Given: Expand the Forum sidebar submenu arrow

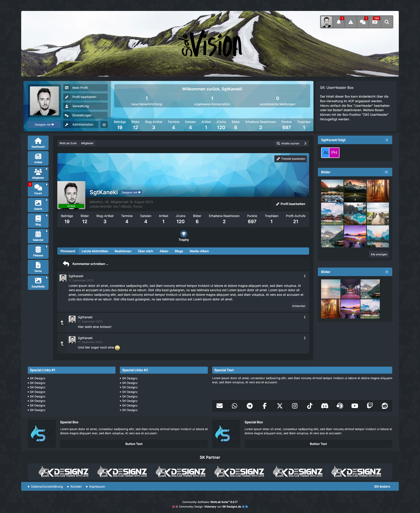Looking at the screenshot, I should (x=47, y=184).
